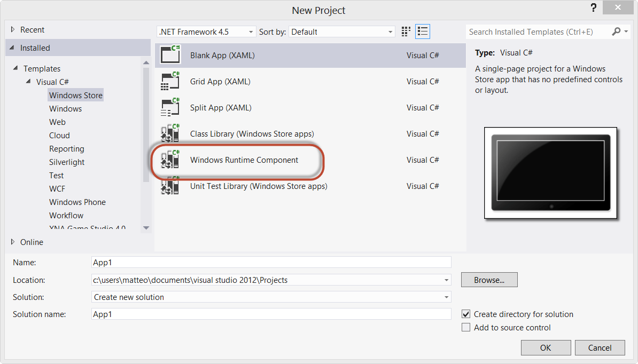Viewport: 638px width, 364px height.
Task: Select Unit Test Library (Windows Store apps) name
Action: point(259,186)
